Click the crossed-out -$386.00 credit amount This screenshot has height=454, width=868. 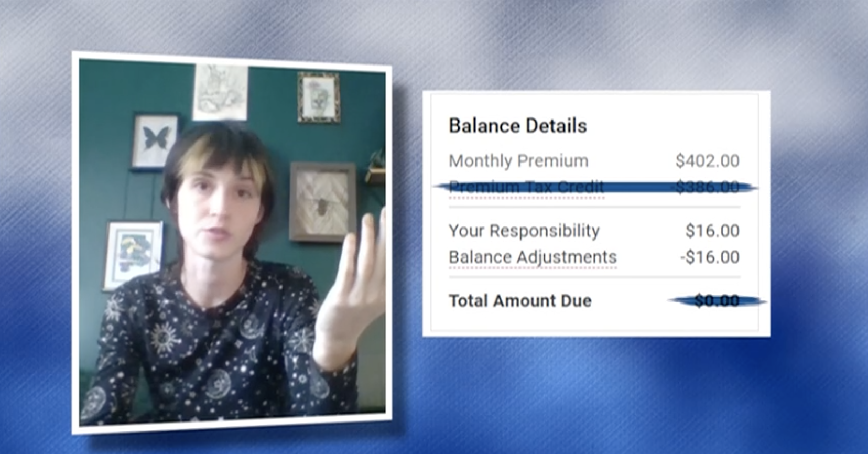coord(707,187)
